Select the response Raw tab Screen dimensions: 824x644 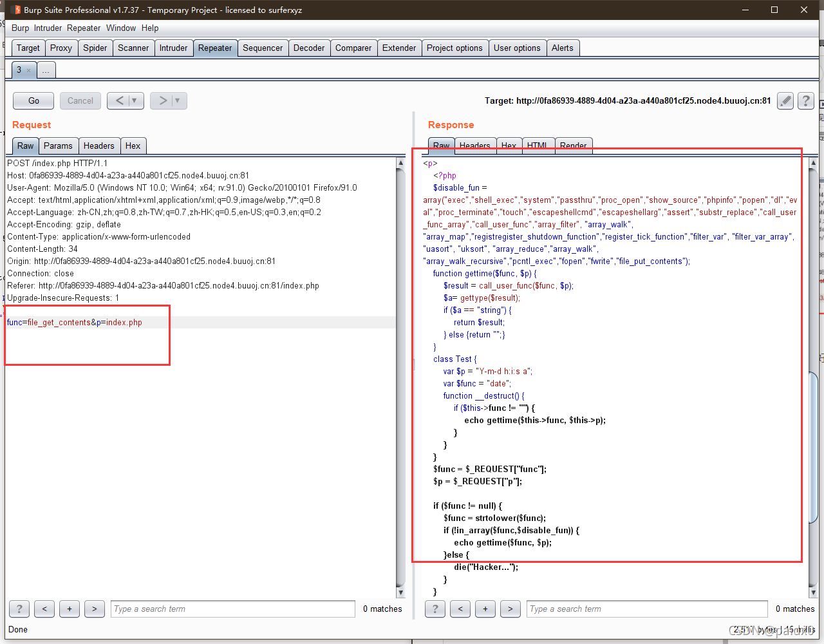coord(442,146)
